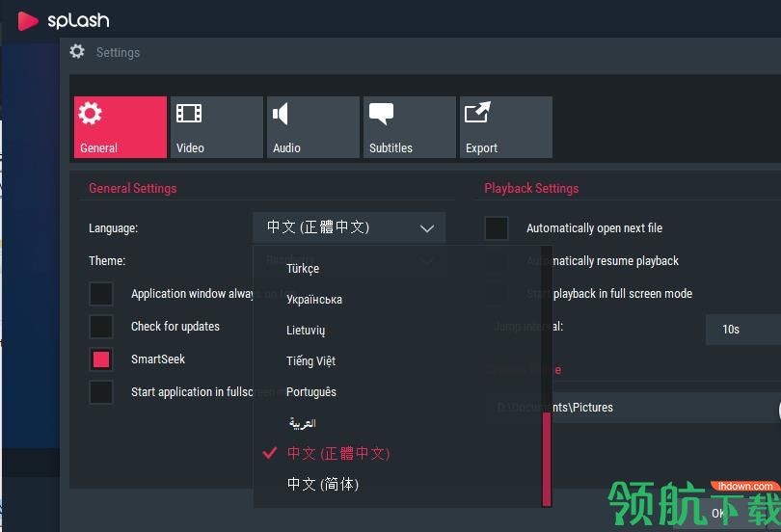Enable Start application in fullscreen checkbox

101,392
